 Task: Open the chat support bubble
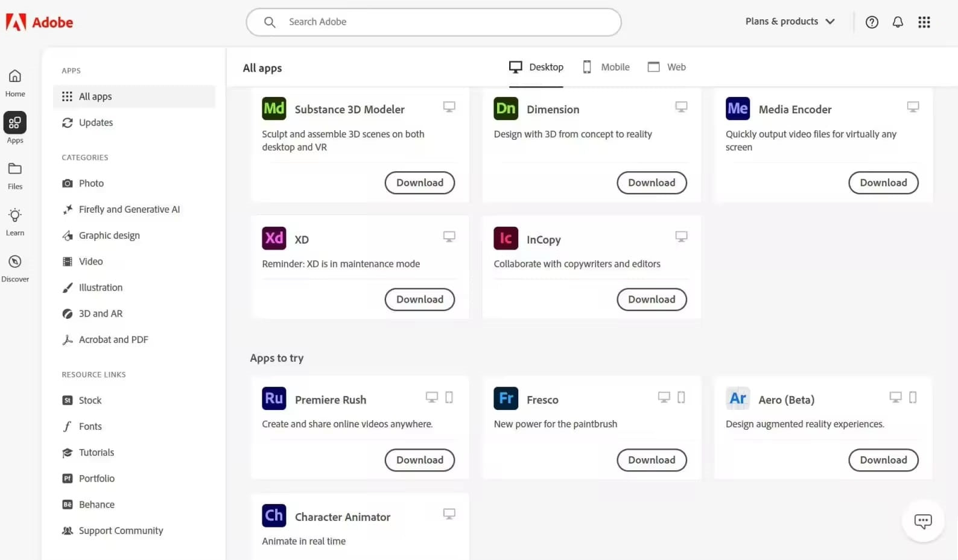coord(923,521)
